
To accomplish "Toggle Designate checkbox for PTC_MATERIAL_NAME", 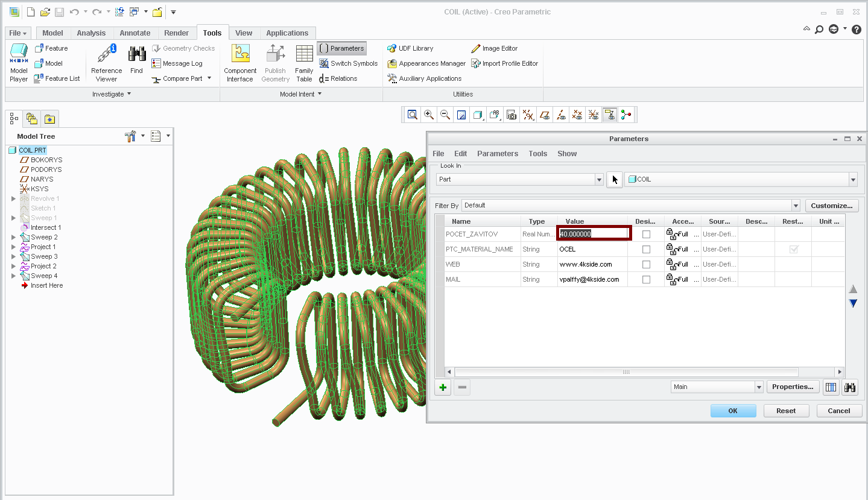I will [646, 249].
